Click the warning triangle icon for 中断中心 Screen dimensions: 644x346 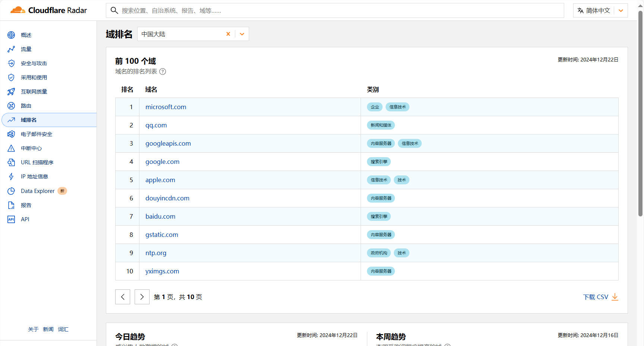[x=11, y=148]
